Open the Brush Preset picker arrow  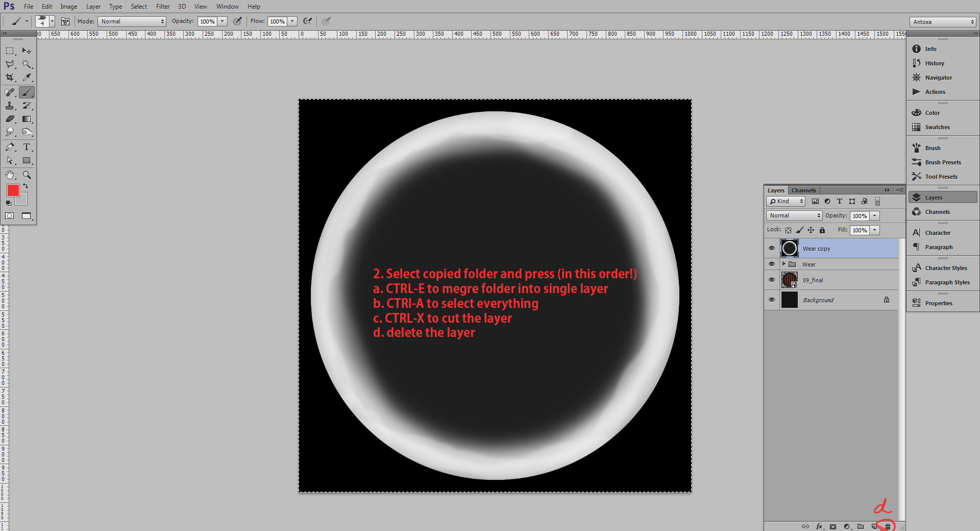click(x=52, y=21)
